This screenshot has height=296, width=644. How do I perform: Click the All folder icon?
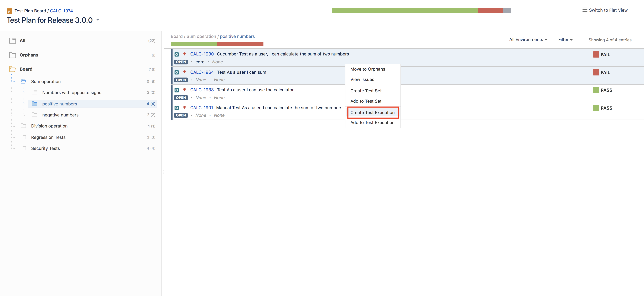[x=13, y=40]
